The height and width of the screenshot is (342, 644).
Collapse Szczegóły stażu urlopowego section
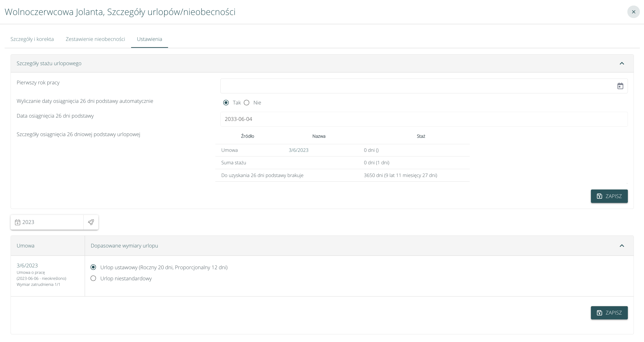(622, 63)
